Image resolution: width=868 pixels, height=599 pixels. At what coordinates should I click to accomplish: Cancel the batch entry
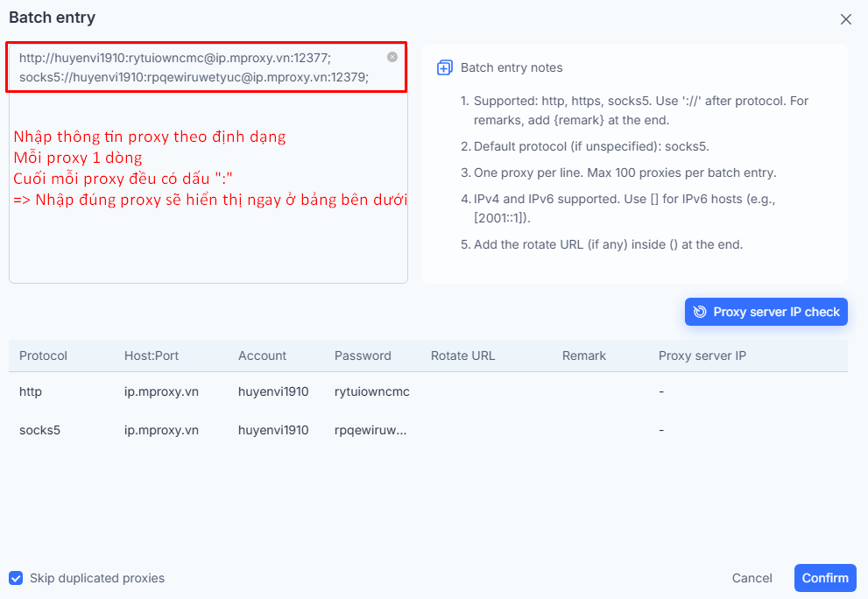coord(752,578)
